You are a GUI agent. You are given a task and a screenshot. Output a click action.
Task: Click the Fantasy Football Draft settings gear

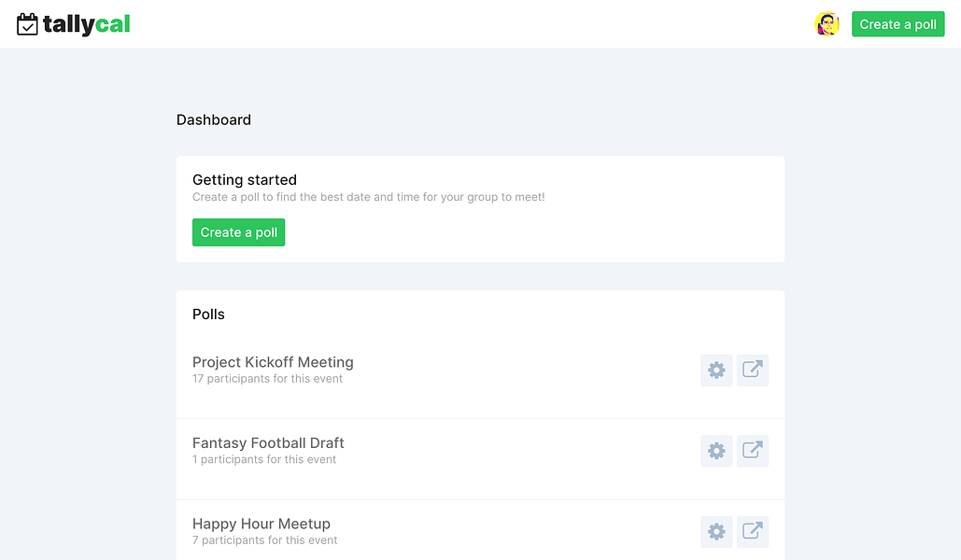coord(716,451)
